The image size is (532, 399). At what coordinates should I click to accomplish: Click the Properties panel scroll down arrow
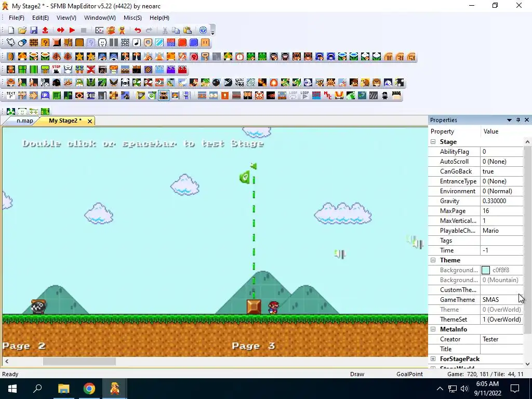point(527,364)
